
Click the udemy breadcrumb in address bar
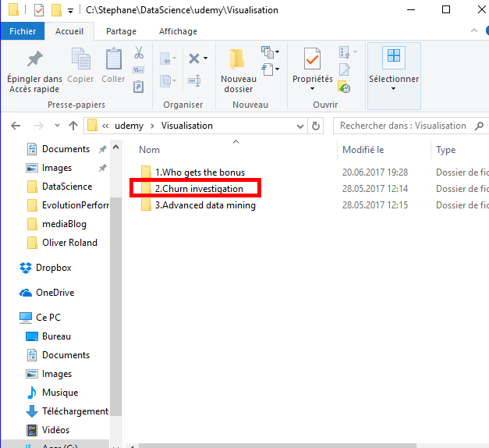pyautogui.click(x=129, y=126)
